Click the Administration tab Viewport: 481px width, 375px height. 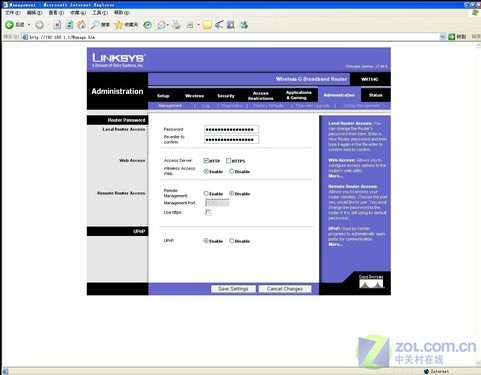coord(339,95)
